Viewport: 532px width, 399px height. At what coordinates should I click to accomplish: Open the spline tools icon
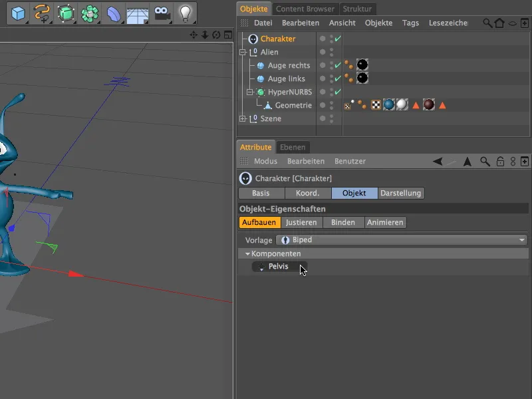coord(42,13)
